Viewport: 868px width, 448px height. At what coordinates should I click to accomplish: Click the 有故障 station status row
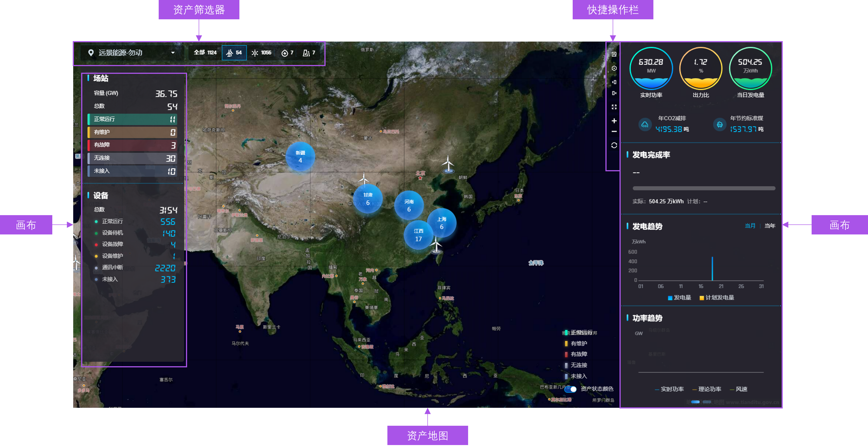132,145
